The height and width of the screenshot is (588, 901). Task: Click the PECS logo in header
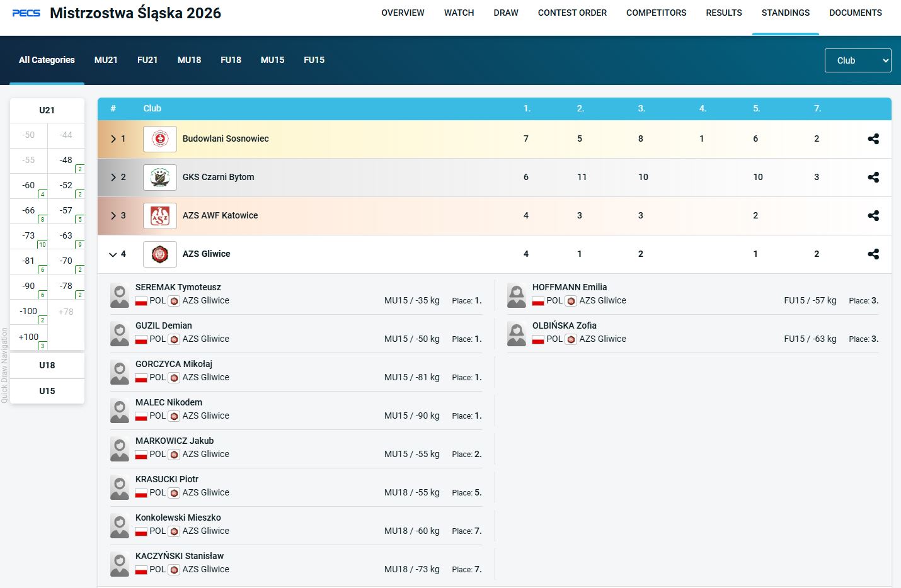point(26,13)
